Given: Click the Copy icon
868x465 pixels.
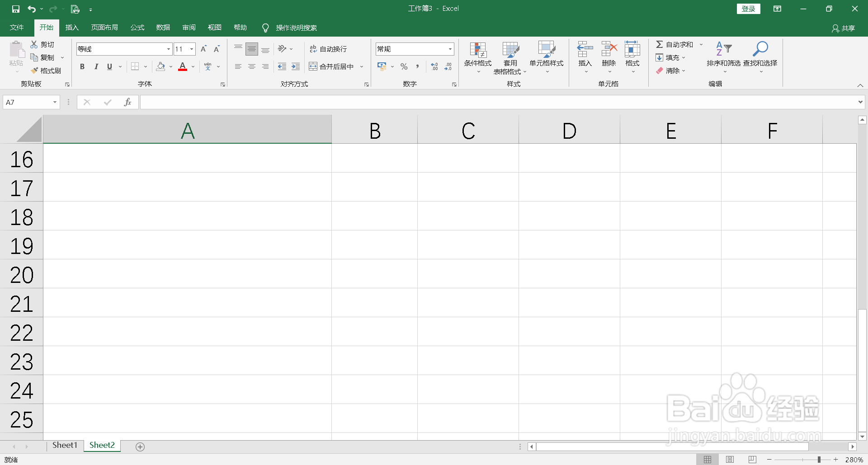Looking at the screenshot, I should click(x=34, y=57).
